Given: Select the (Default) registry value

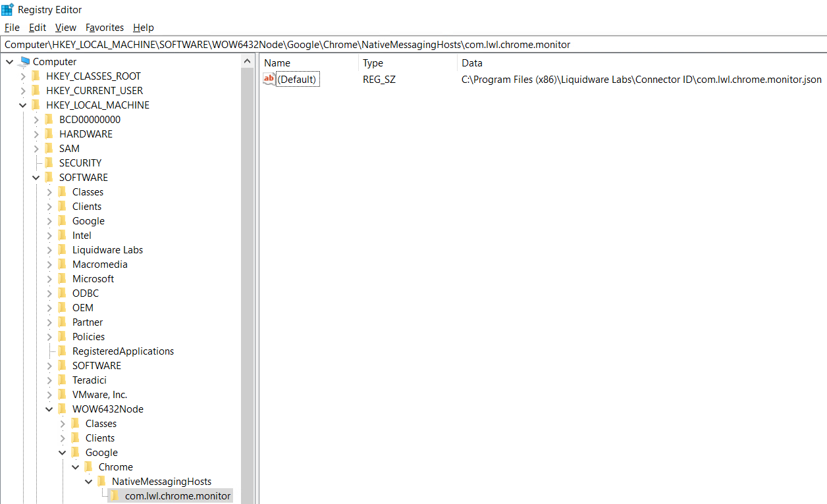Looking at the screenshot, I should point(297,78).
